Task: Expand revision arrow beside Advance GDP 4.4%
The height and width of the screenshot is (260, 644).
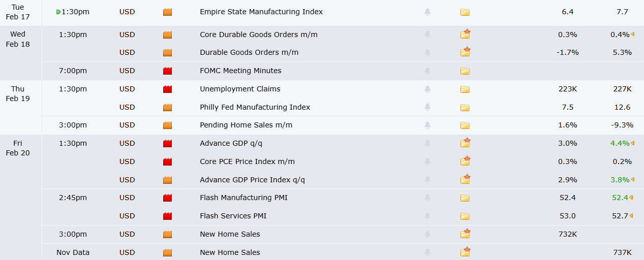Action: (x=633, y=143)
